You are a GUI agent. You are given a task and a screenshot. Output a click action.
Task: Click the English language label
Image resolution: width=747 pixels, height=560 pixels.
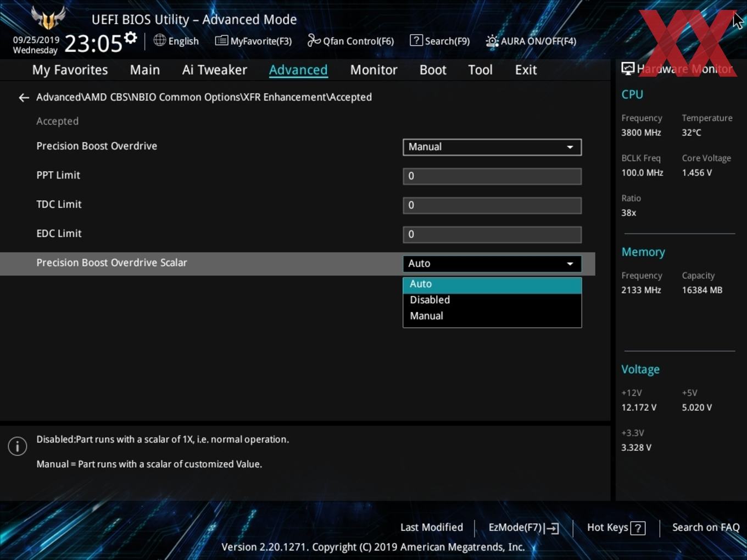coord(183,41)
